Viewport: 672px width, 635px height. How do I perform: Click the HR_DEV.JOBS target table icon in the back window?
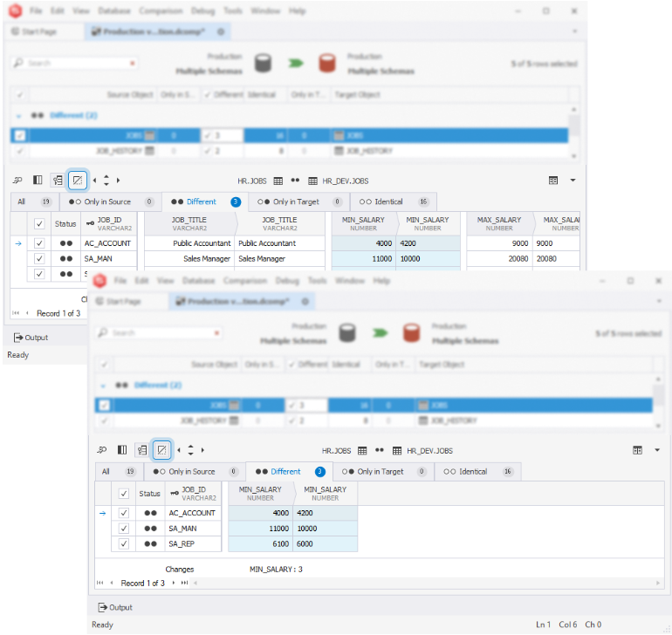pyautogui.click(x=312, y=181)
